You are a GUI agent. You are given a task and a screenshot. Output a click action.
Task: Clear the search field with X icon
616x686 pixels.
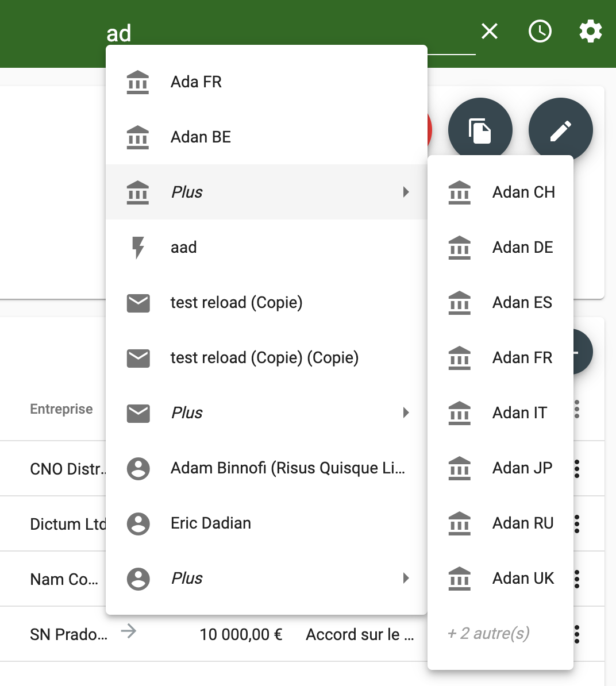click(x=490, y=32)
